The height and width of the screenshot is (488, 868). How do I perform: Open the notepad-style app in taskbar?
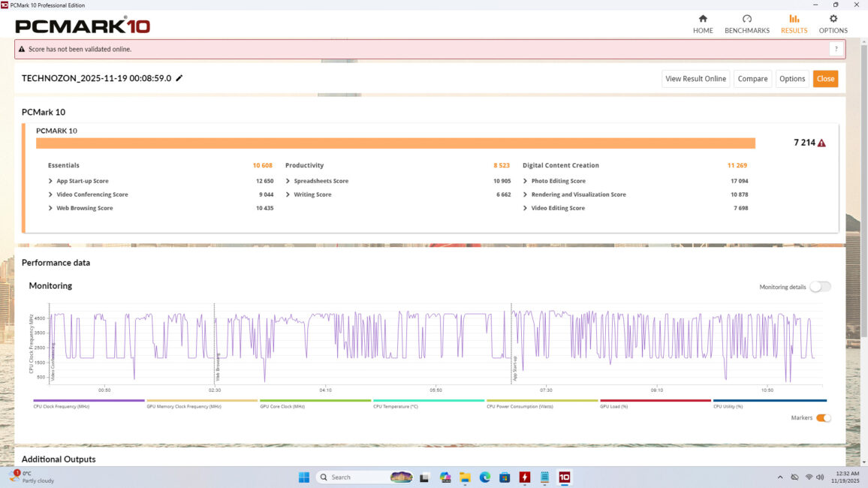pos(544,477)
